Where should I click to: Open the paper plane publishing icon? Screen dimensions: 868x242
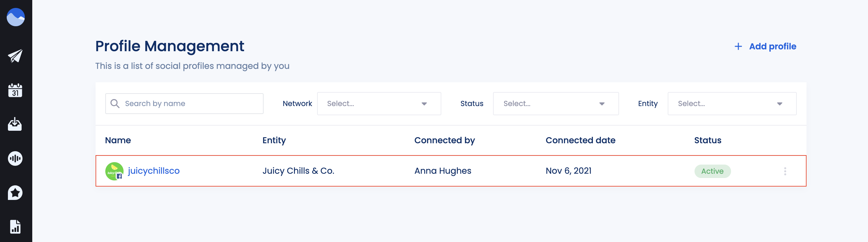(15, 56)
